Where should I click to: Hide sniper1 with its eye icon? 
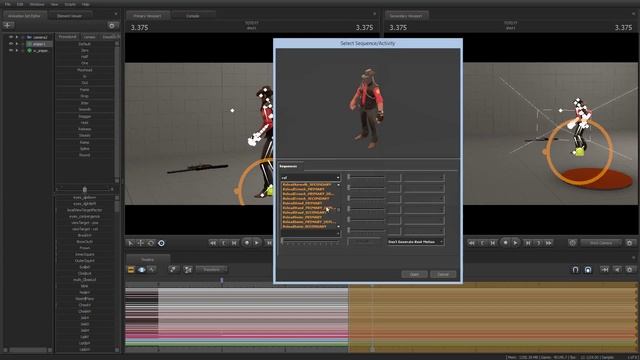tap(11, 44)
